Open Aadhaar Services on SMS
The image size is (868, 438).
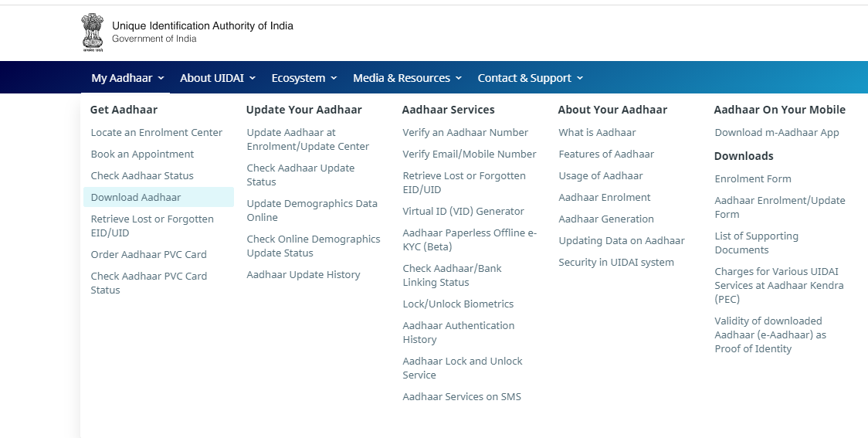pos(462,396)
